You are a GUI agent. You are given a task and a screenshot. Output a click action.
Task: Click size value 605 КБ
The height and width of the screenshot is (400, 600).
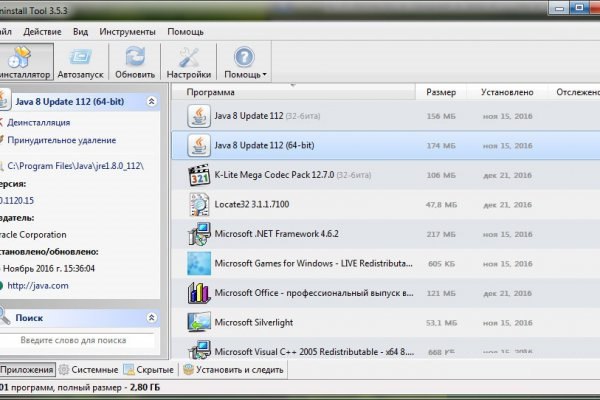(x=442, y=264)
